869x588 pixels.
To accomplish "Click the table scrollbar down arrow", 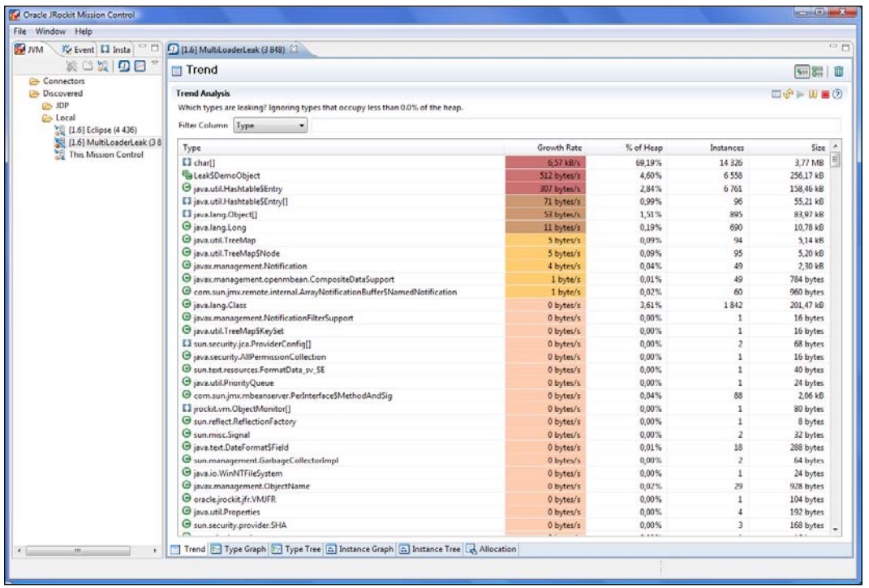I will [x=836, y=530].
